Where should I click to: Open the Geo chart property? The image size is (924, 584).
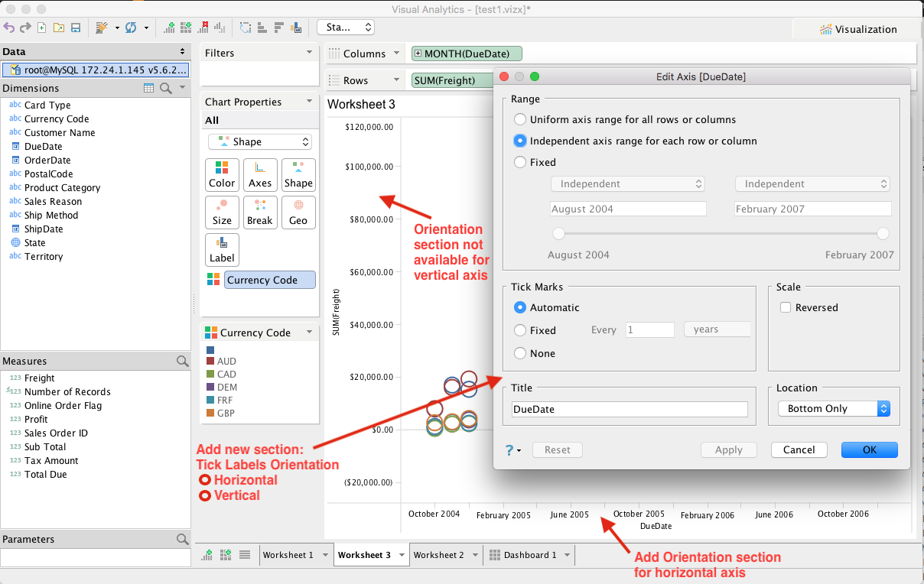tap(298, 212)
